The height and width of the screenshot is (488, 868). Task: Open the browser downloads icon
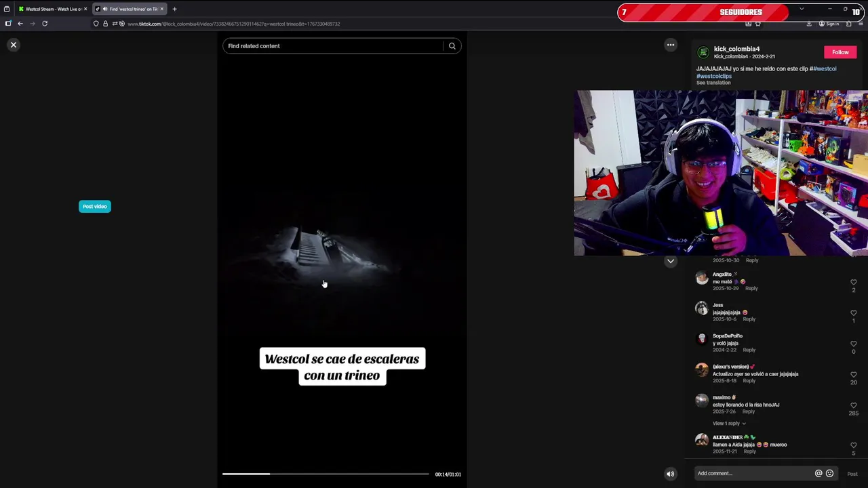click(x=809, y=24)
